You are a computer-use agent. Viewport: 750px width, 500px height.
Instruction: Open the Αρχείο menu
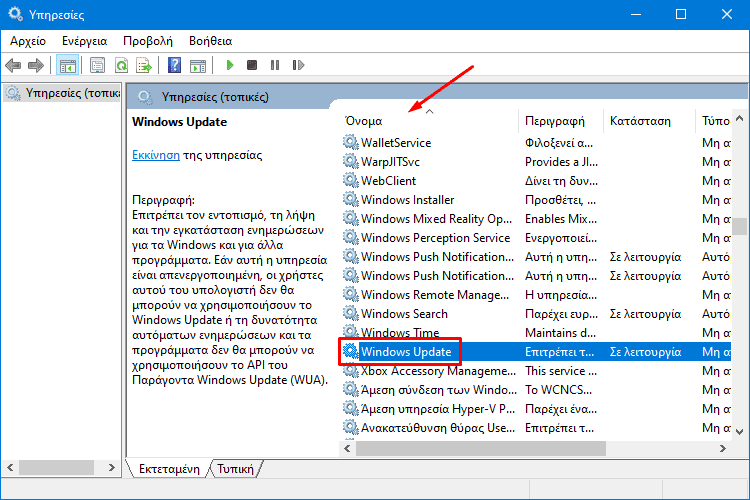pyautogui.click(x=28, y=41)
